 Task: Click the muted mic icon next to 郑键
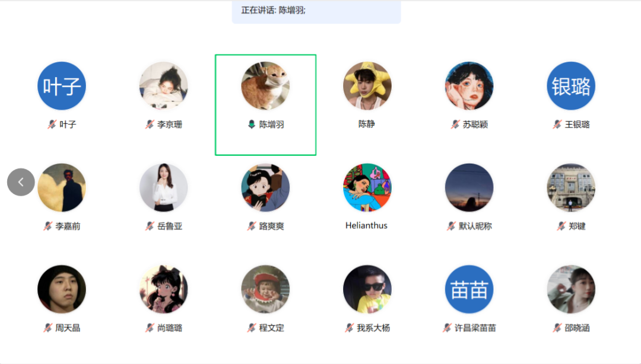click(561, 226)
